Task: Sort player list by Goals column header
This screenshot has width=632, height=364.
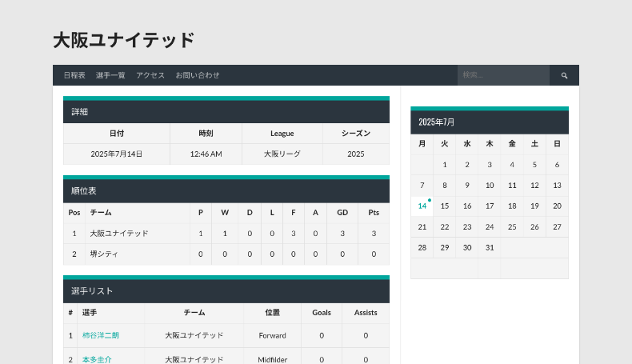Action: [x=322, y=313]
